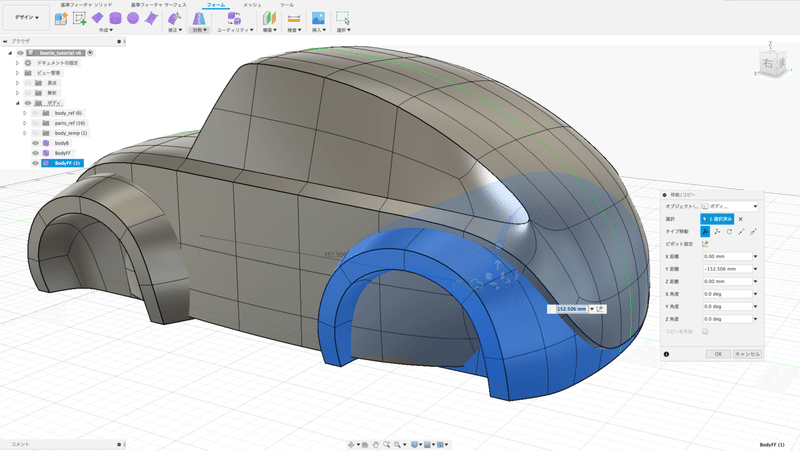Click the Insert image icon
This screenshot has width=800, height=451.
pos(318,18)
